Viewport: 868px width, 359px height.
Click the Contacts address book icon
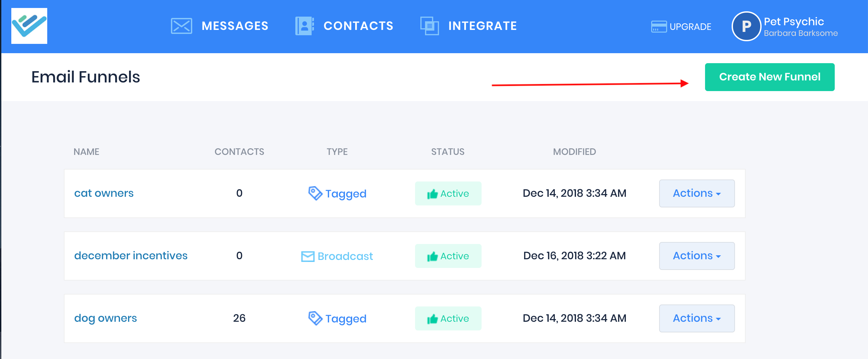[304, 26]
